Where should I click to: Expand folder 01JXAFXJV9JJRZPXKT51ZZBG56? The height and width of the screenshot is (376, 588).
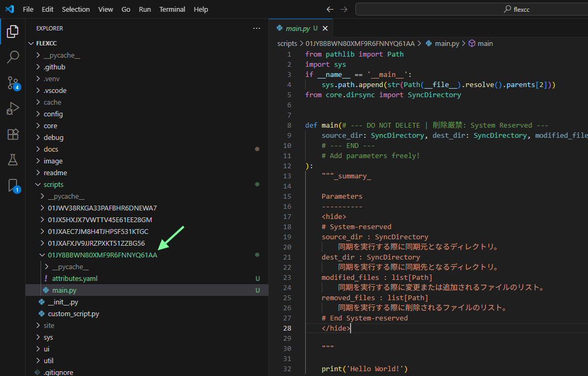pos(147,243)
